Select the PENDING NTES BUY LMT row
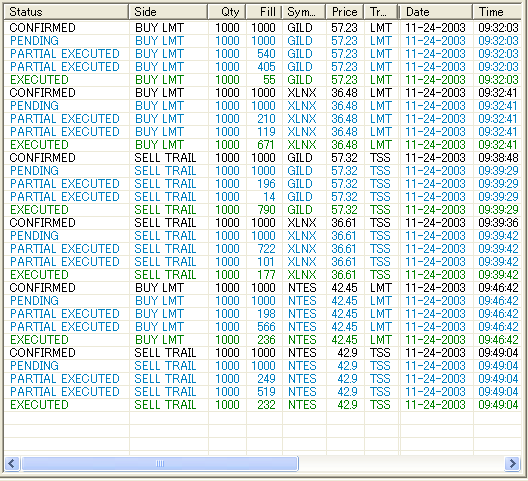 click(x=263, y=301)
